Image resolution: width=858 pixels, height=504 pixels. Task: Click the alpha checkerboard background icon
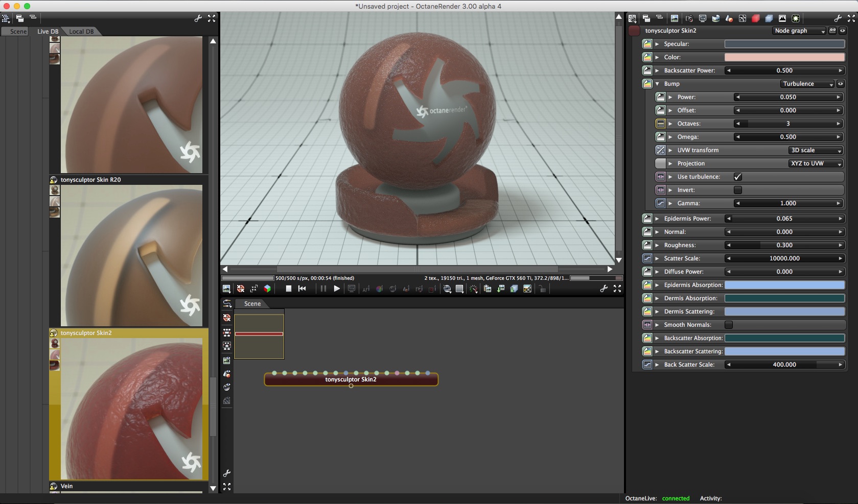(x=527, y=289)
